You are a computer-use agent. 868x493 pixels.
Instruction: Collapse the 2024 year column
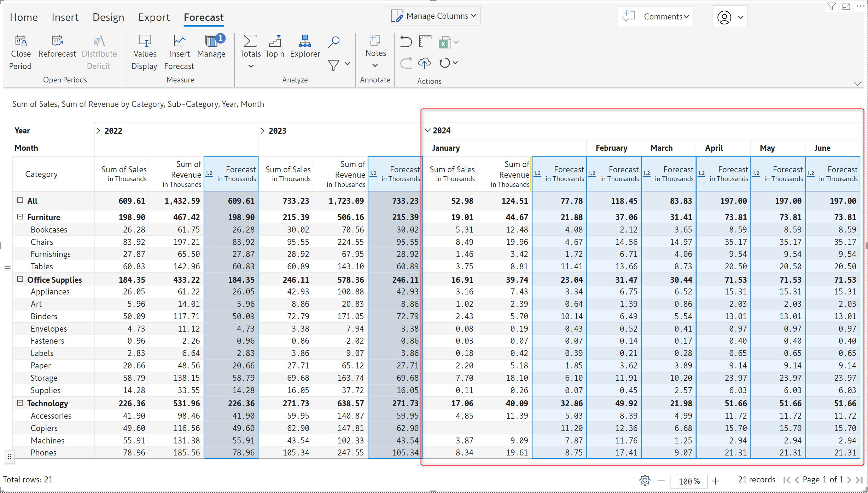(427, 130)
